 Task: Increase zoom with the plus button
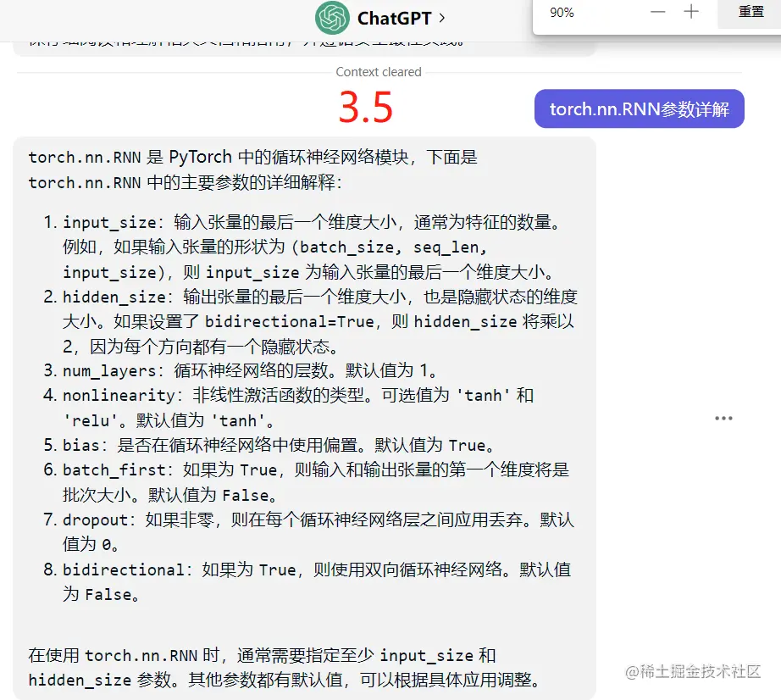691,12
